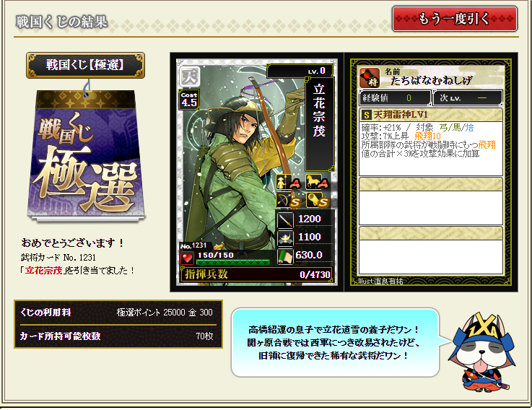Click the red heart HP icon
532x410 pixels.
(x=187, y=258)
